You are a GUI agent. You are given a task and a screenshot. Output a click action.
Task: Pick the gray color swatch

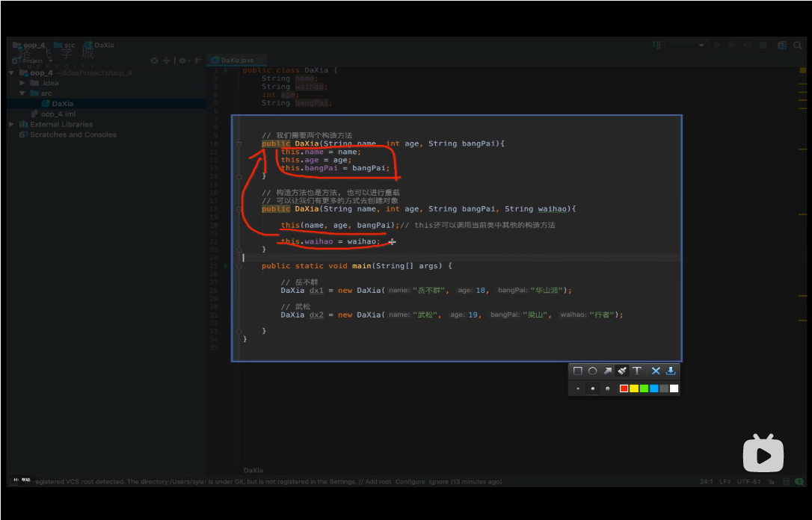tap(664, 389)
